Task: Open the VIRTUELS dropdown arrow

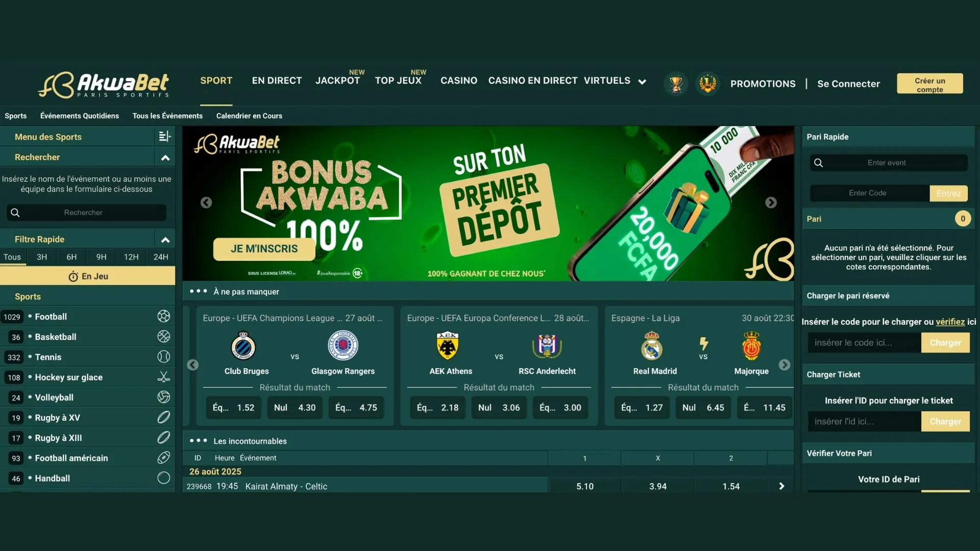Action: 642,82
